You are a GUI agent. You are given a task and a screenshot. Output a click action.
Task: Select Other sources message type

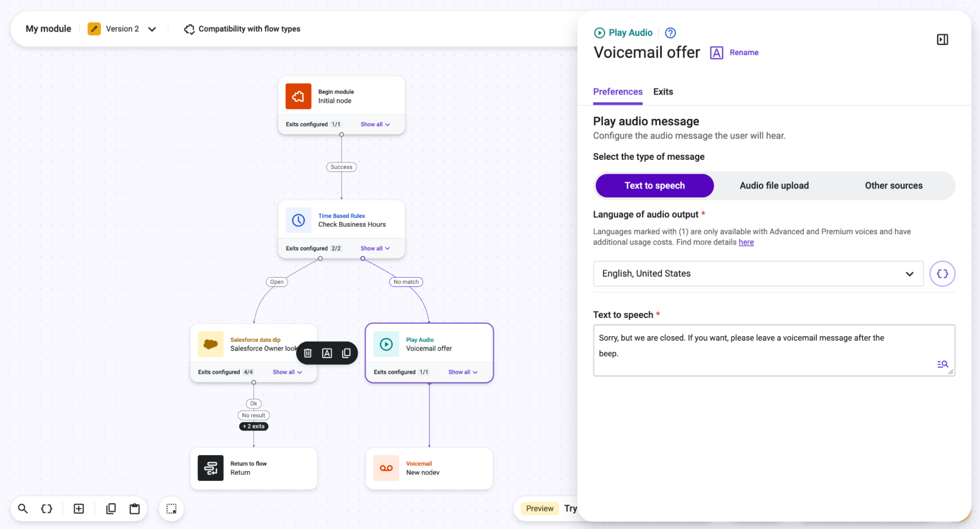click(x=893, y=186)
